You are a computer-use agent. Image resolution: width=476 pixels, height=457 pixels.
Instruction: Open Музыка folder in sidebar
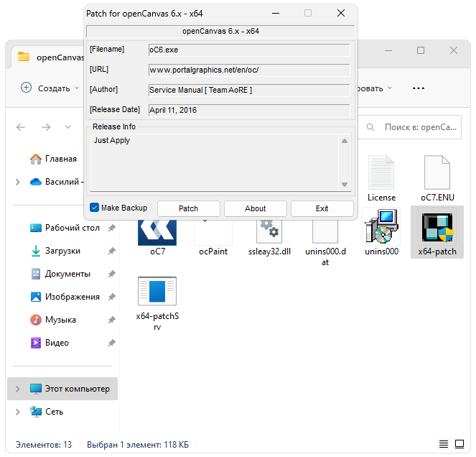coord(53,320)
